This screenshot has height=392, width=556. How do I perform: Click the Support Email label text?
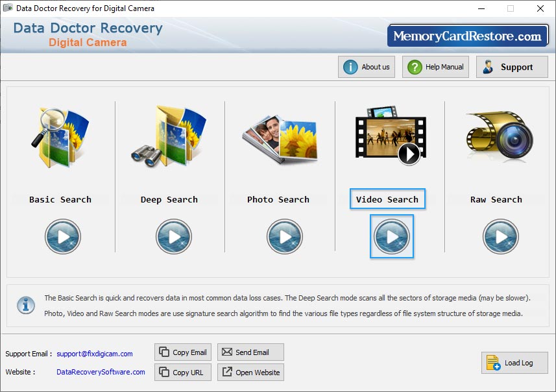(29, 354)
